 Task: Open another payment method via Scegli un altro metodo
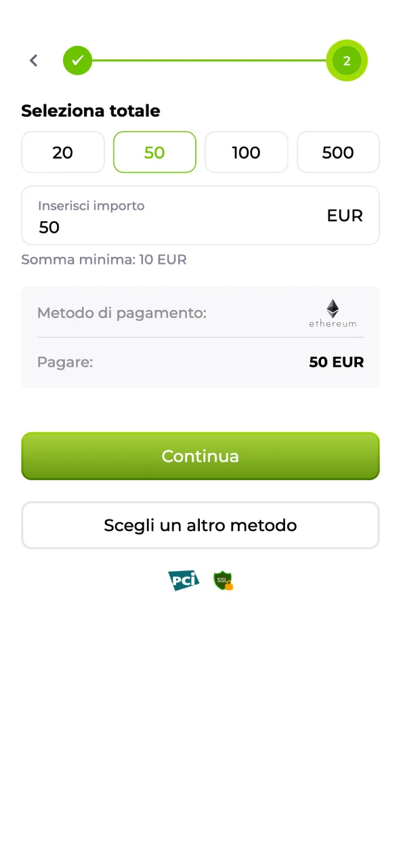[200, 525]
